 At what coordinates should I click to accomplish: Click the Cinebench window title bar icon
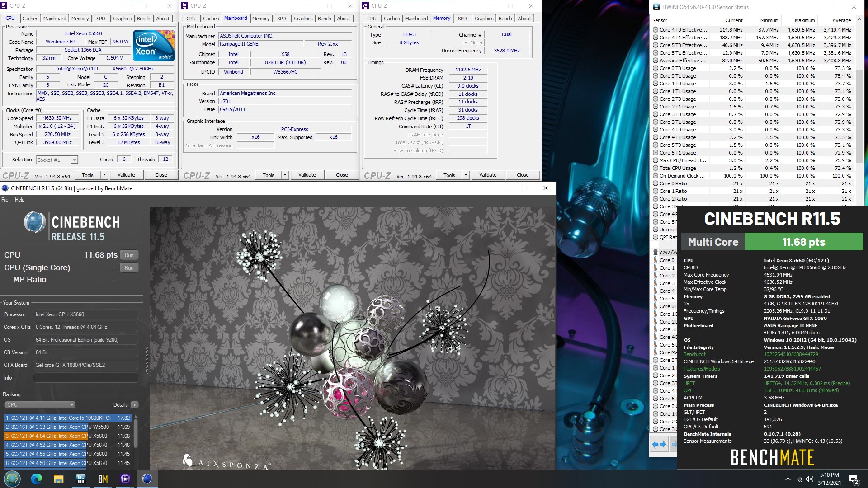click(x=5, y=188)
